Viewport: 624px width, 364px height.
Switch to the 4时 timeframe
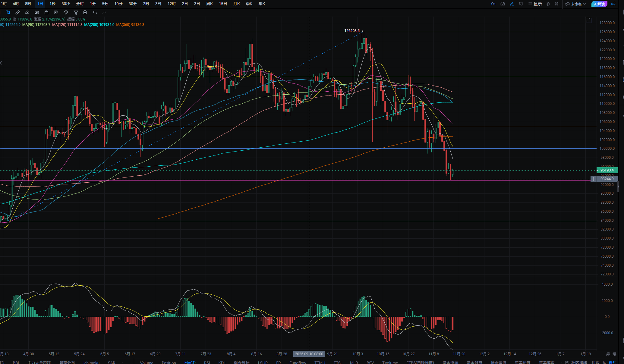[x=16, y=4]
